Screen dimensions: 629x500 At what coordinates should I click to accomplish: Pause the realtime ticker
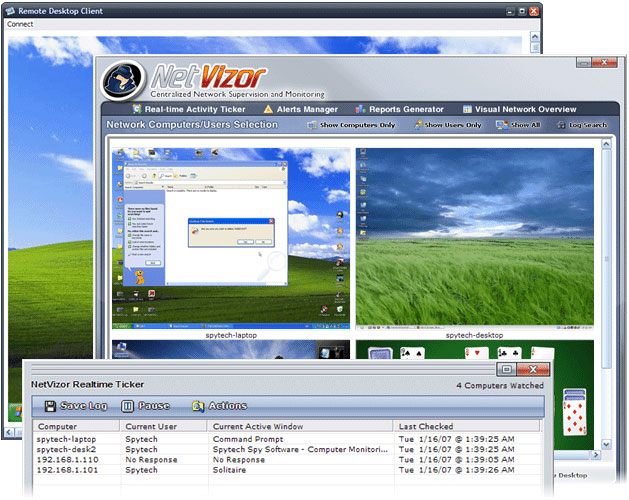[x=145, y=406]
